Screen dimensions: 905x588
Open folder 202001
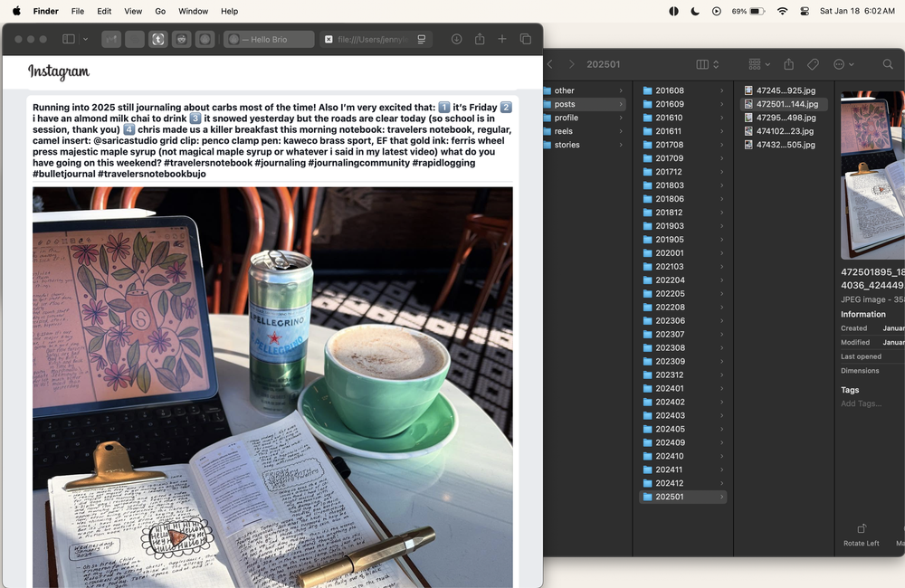pos(682,253)
